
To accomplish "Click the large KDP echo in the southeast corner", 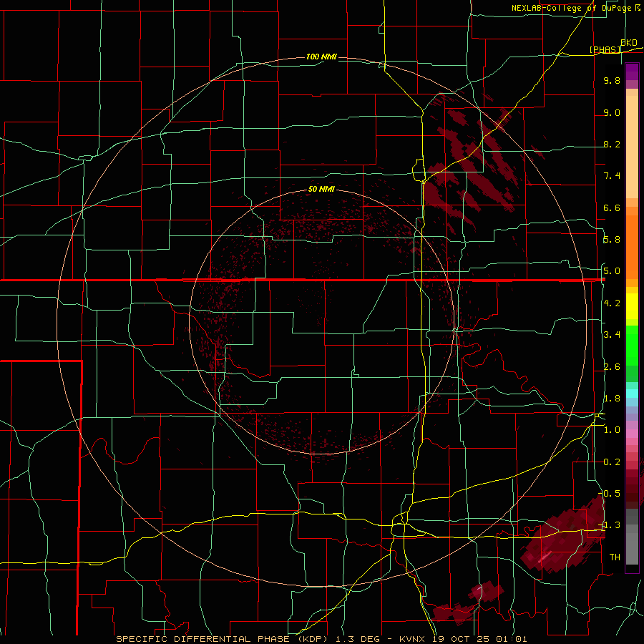I will (564, 536).
